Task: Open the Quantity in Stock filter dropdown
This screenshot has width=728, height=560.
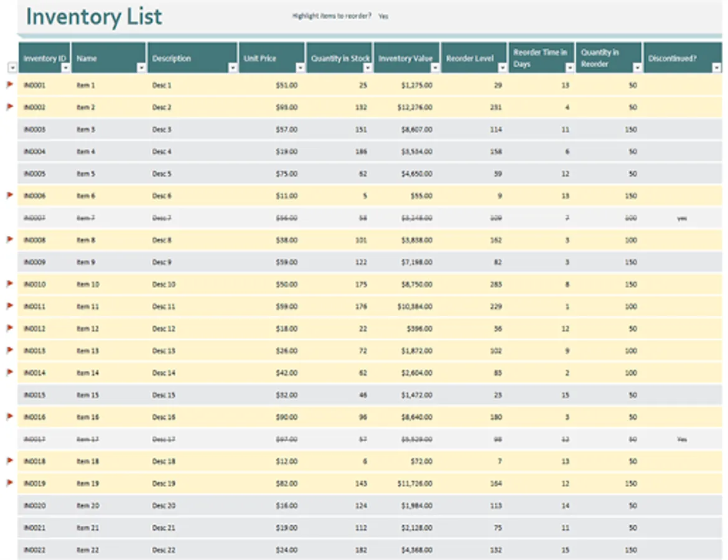Action: pyautogui.click(x=366, y=68)
